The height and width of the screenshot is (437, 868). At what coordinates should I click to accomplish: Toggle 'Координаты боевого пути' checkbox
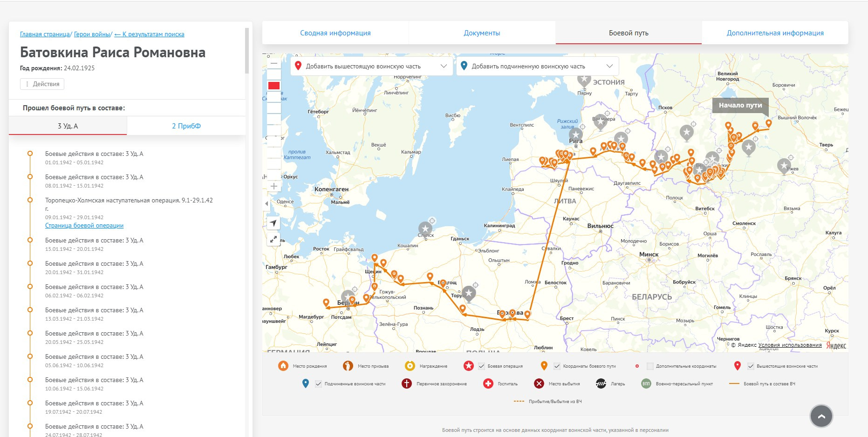click(557, 366)
